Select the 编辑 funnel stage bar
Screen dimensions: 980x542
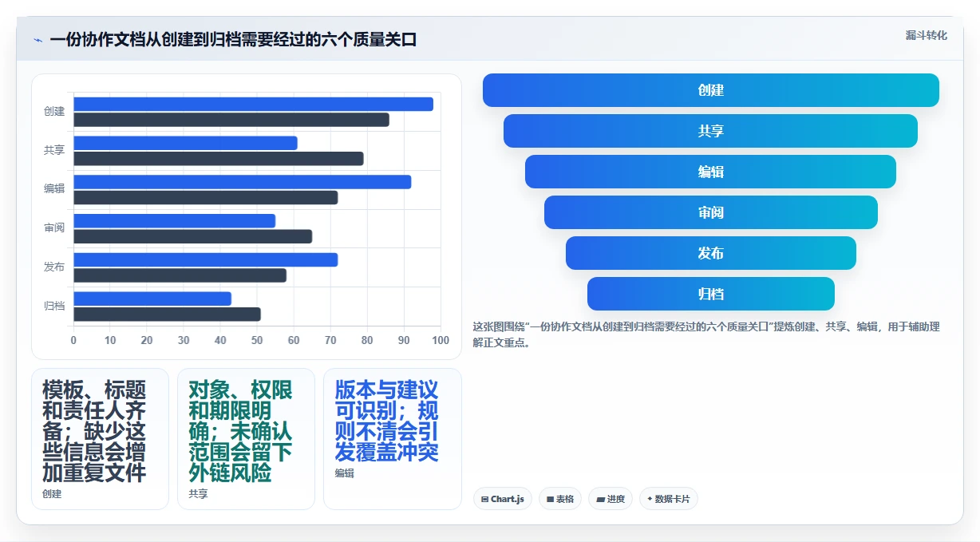click(x=710, y=172)
